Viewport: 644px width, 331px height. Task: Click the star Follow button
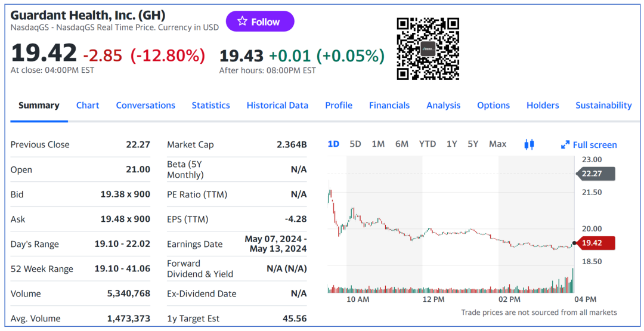259,21
